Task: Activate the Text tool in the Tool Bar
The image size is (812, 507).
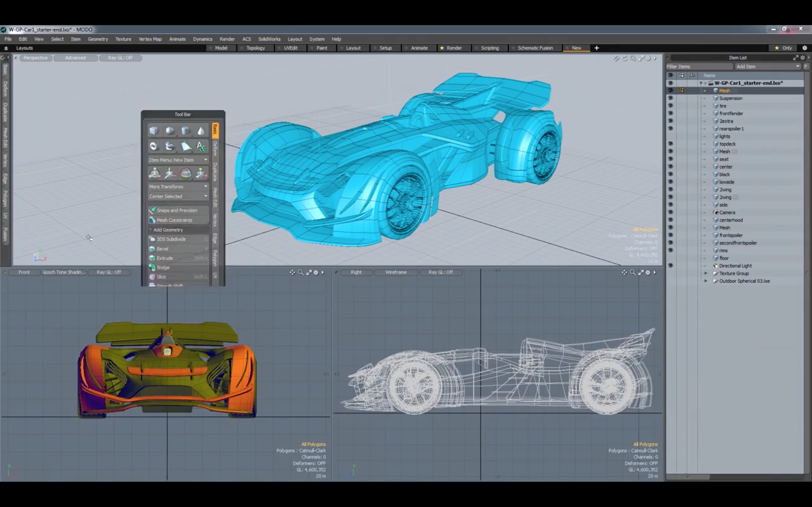Action: coord(200,146)
